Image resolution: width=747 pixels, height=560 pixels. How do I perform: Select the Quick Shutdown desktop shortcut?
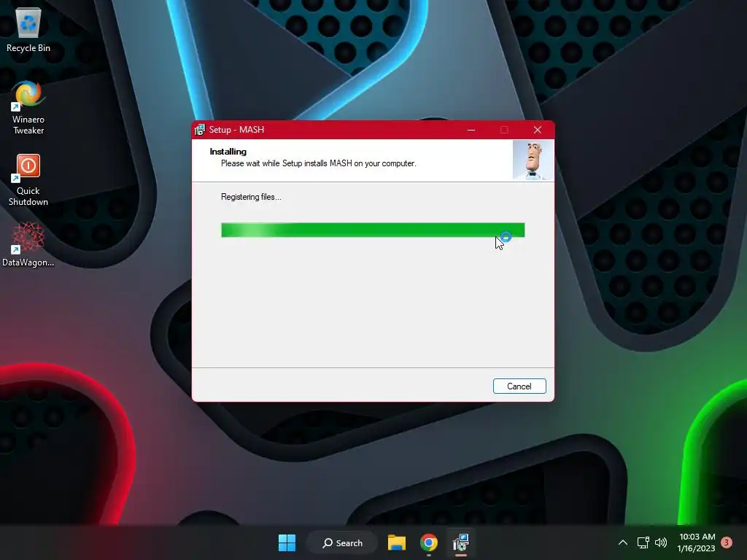(x=28, y=180)
